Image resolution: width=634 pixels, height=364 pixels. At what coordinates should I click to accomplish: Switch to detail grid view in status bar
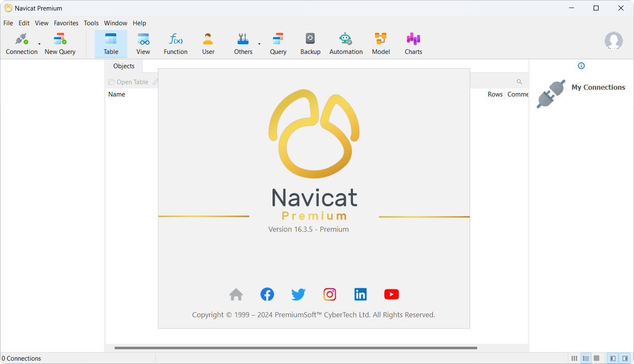click(x=597, y=358)
